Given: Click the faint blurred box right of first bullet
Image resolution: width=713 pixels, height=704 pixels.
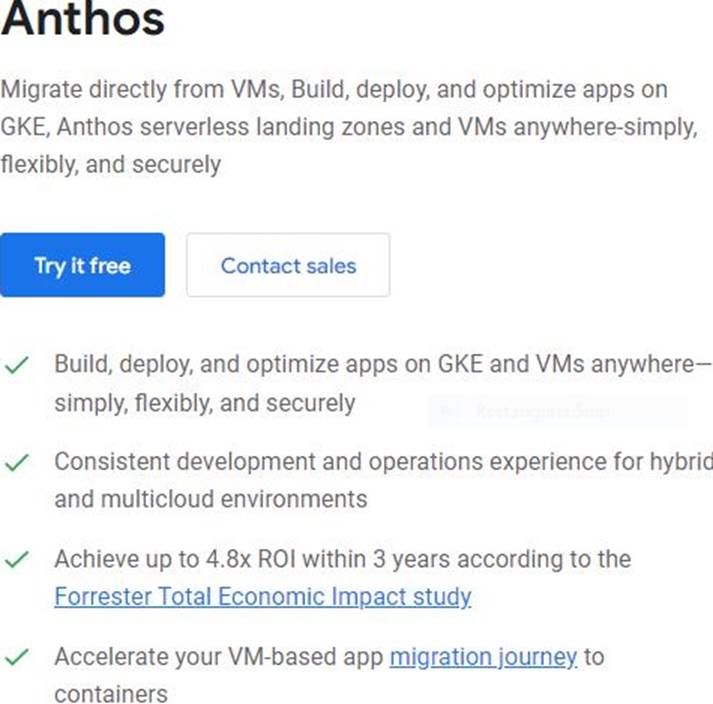Looking at the screenshot, I should (557, 410).
